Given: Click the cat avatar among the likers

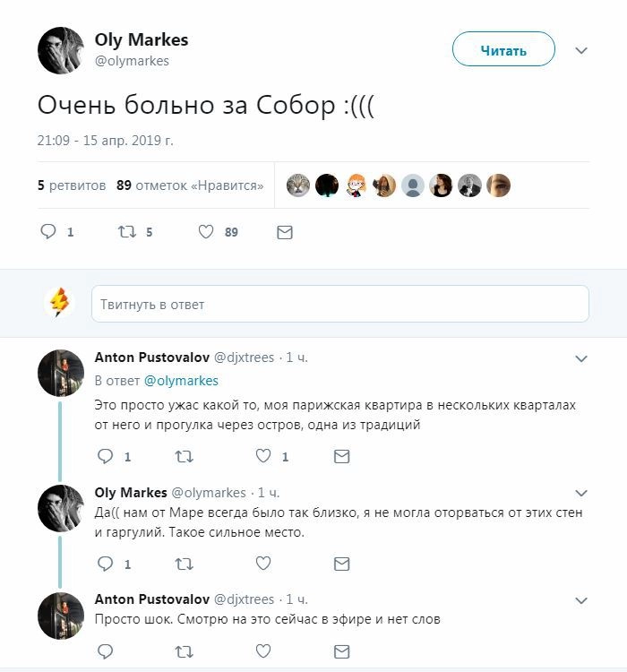Looking at the screenshot, I should click(x=298, y=185).
